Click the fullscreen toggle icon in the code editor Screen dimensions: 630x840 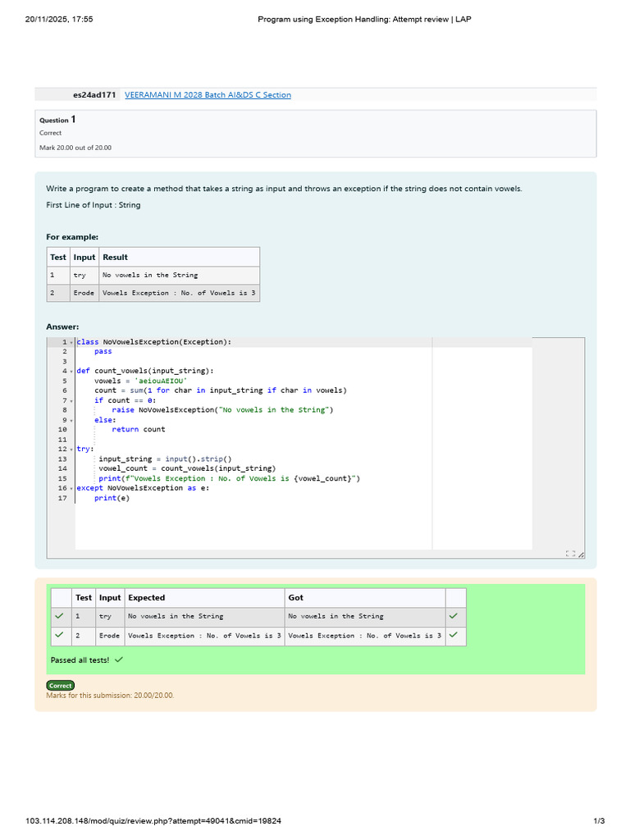tap(571, 554)
